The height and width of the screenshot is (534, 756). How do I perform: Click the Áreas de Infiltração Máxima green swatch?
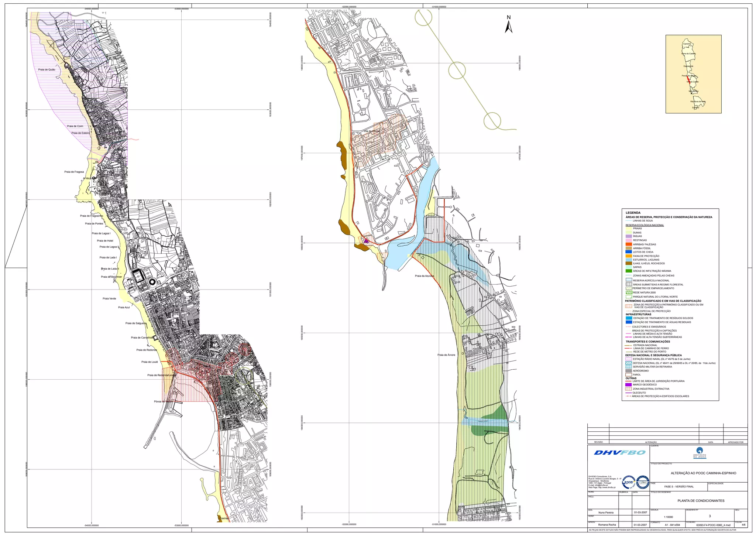629,271
